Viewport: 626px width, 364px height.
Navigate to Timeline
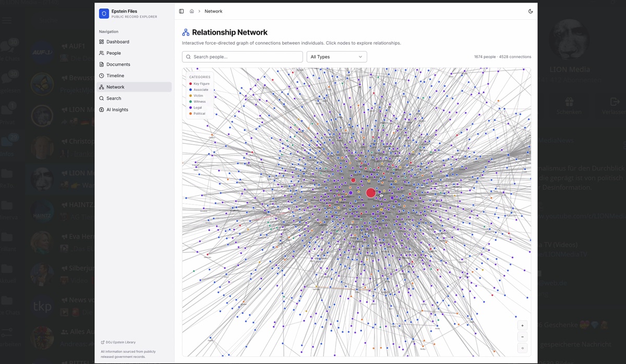click(115, 76)
